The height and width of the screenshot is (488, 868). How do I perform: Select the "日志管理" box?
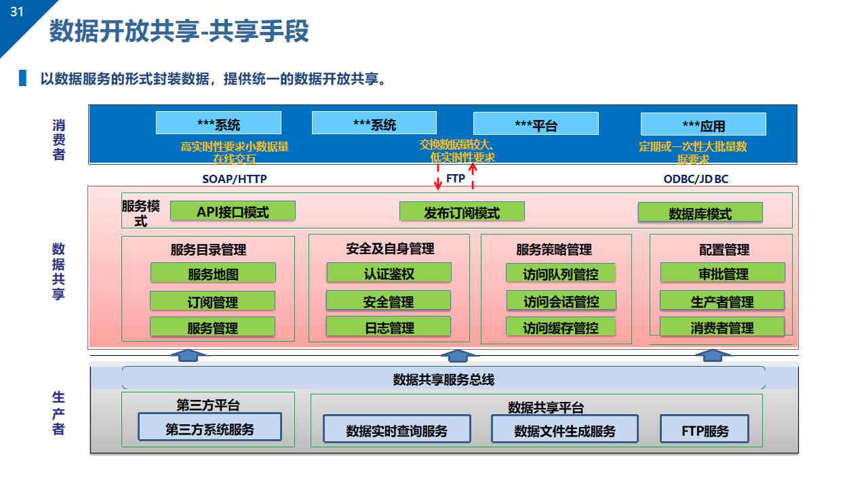point(388,327)
